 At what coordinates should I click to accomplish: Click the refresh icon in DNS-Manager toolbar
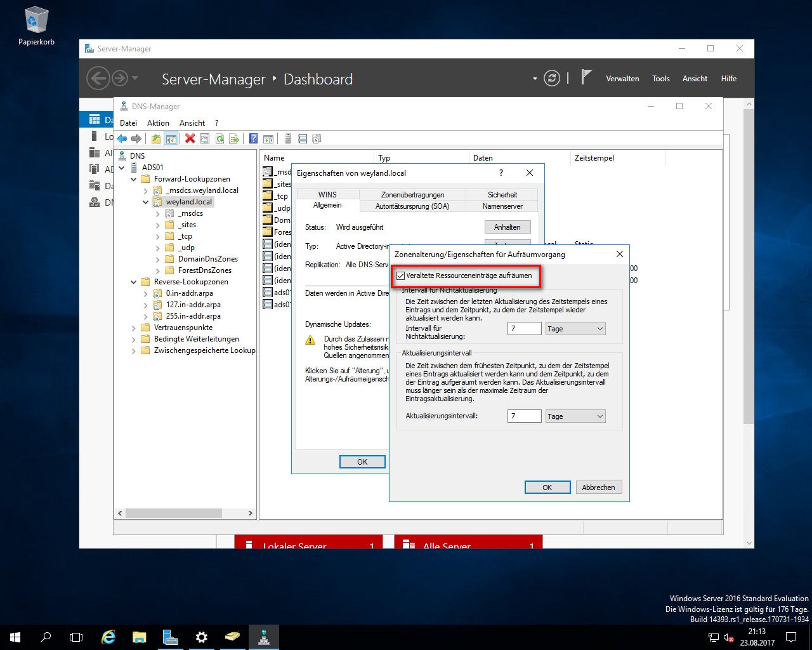[219, 138]
